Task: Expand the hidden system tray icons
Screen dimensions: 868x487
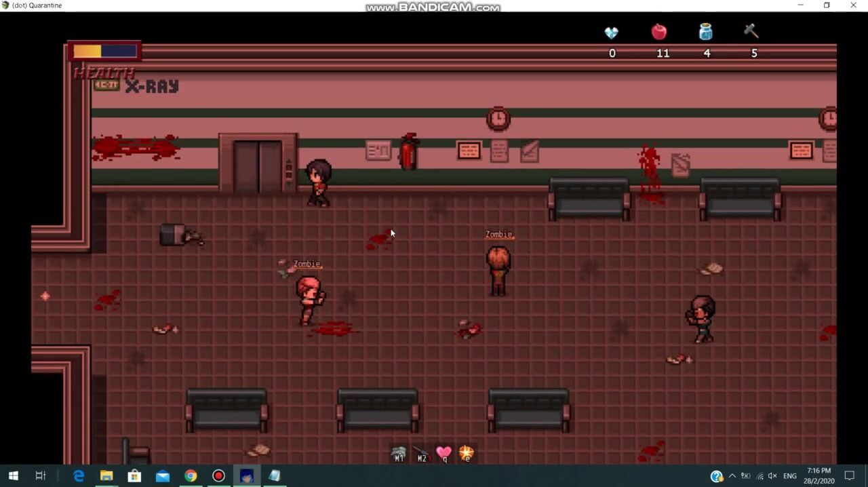Action: pyautogui.click(x=732, y=476)
